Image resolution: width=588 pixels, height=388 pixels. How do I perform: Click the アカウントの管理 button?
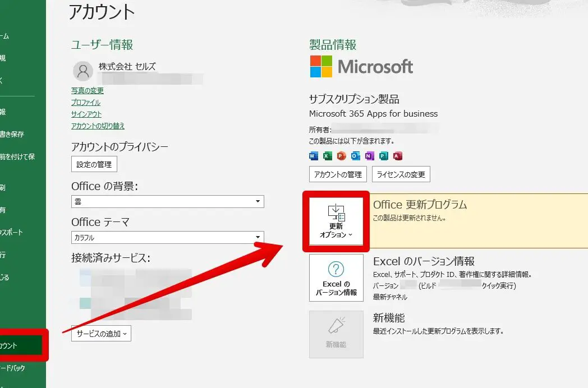click(337, 174)
